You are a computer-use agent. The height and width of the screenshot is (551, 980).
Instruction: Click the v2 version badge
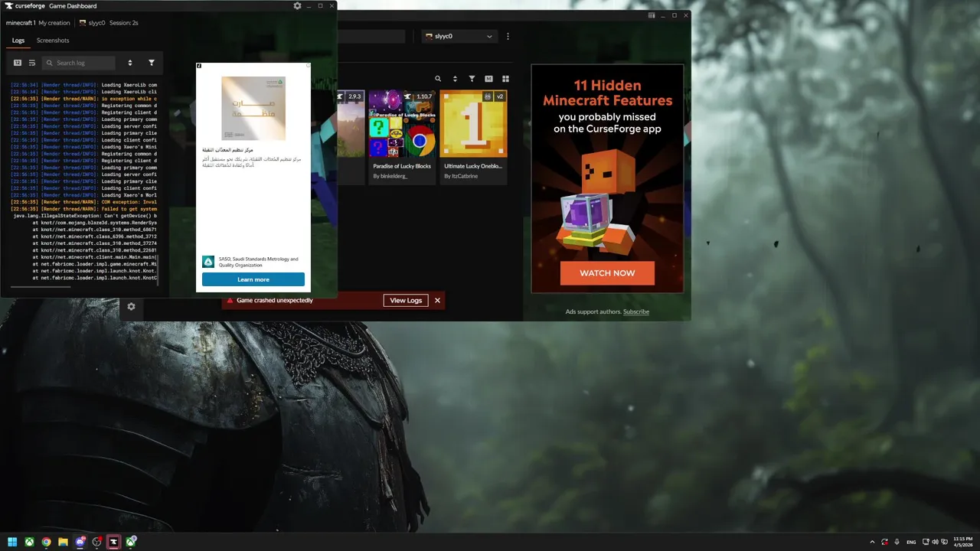[x=499, y=96]
